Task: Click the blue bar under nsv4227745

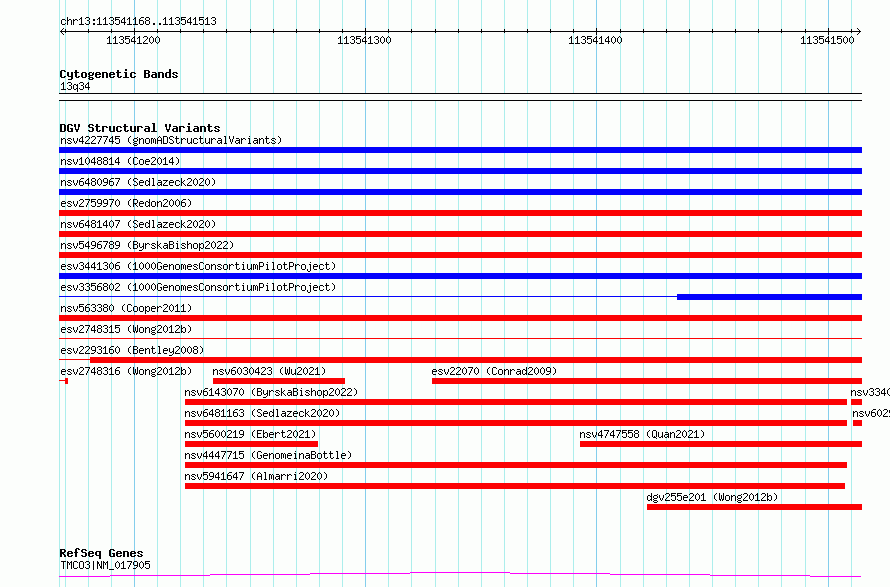Action: point(460,150)
